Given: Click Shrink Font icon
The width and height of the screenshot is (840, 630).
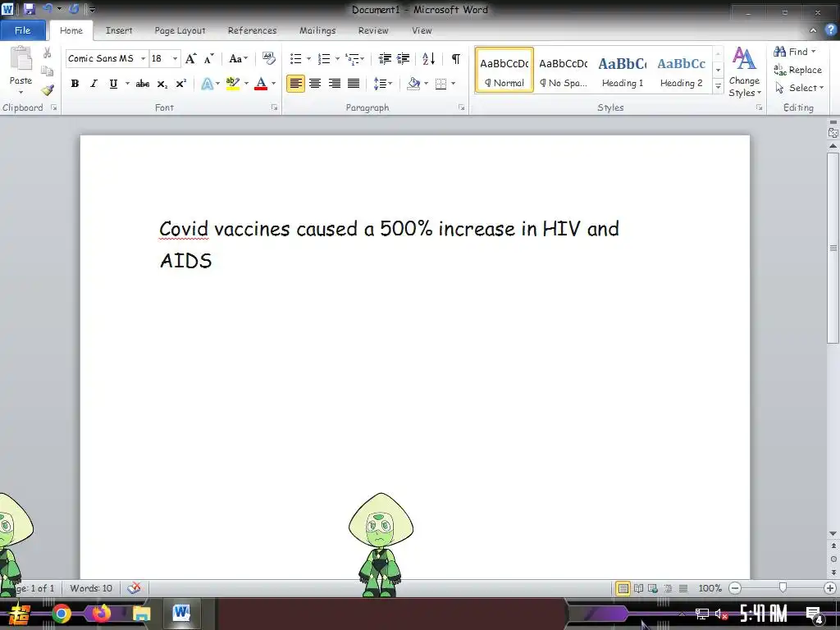Looking at the screenshot, I should click(x=209, y=58).
